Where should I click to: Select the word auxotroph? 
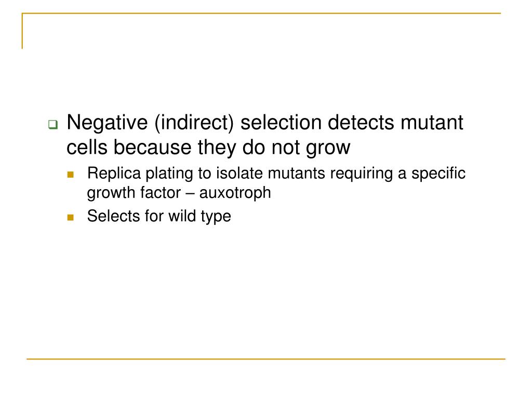tap(235, 193)
